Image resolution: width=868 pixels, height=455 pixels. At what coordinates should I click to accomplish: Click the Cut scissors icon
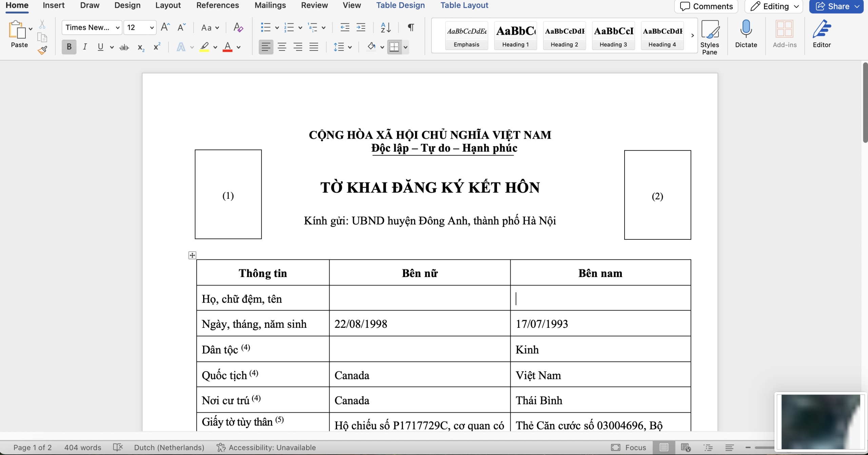[42, 24]
